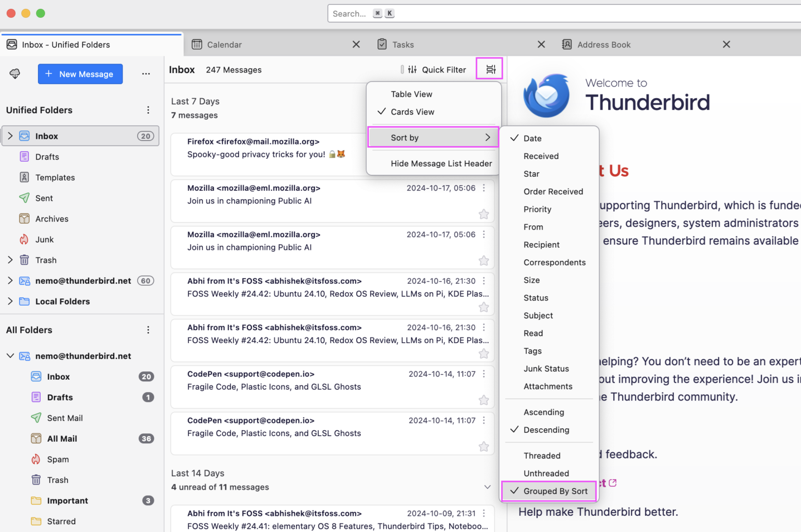801x532 pixels.
Task: Click the Tasks tab clipboard icon
Action: coord(382,44)
